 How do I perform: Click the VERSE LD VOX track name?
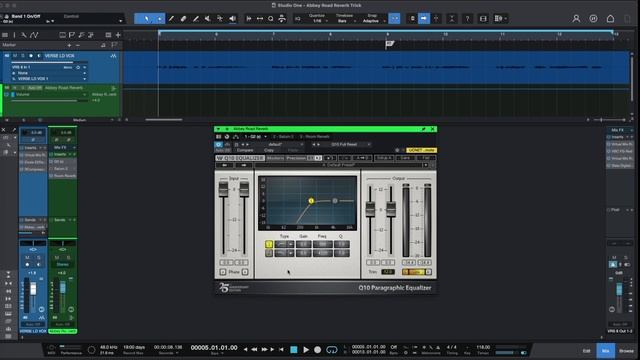point(60,56)
